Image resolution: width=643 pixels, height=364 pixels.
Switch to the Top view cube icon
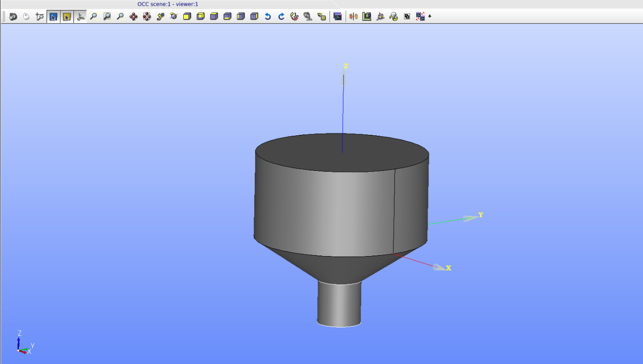point(213,17)
